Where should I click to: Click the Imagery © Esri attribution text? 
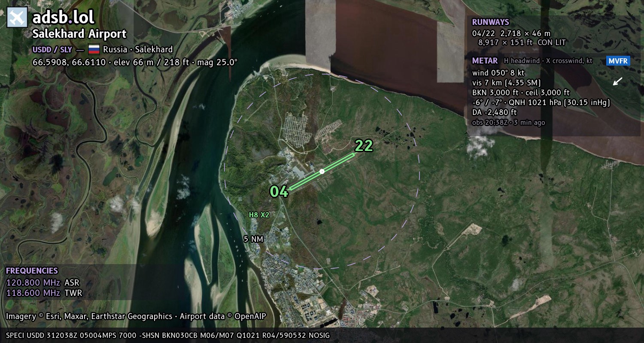coord(136,316)
